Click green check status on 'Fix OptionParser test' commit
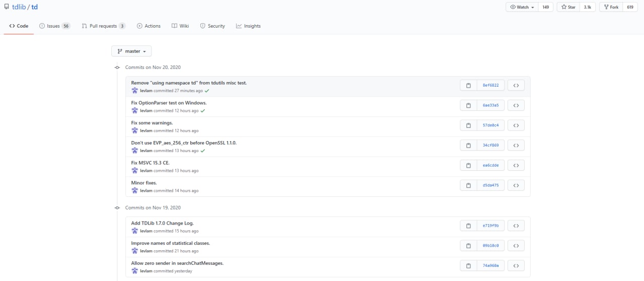 (203, 110)
